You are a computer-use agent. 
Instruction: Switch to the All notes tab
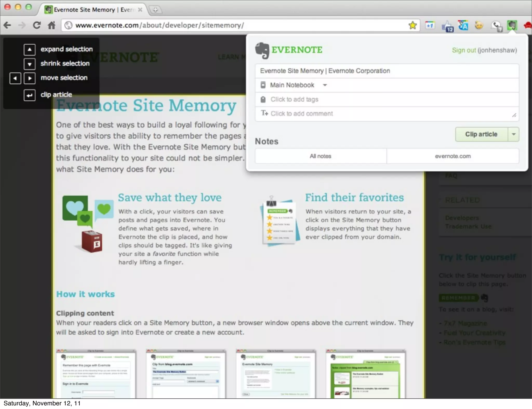tap(321, 156)
